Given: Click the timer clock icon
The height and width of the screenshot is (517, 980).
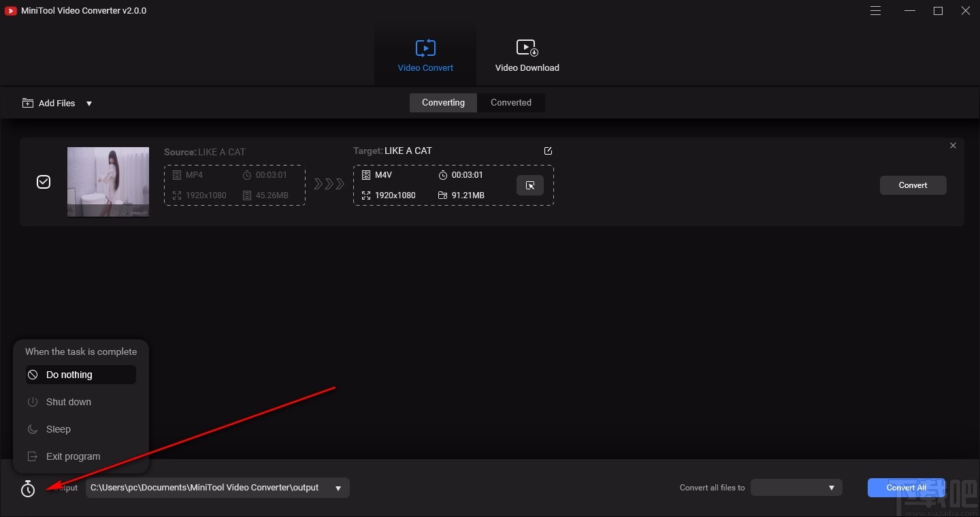Looking at the screenshot, I should click(28, 488).
